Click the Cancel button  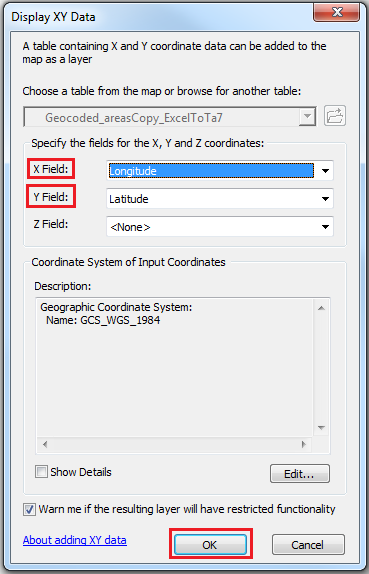[308, 545]
